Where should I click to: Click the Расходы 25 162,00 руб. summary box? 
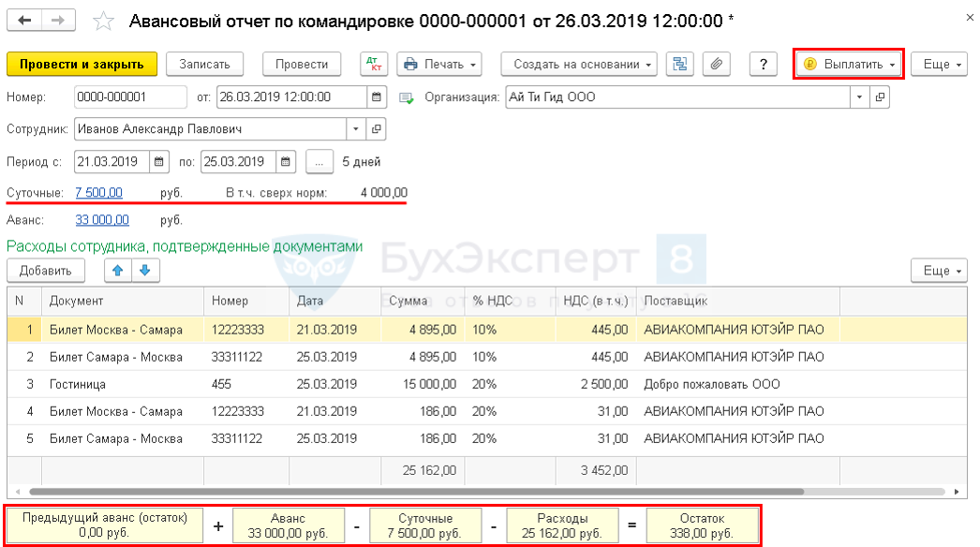[x=562, y=525]
